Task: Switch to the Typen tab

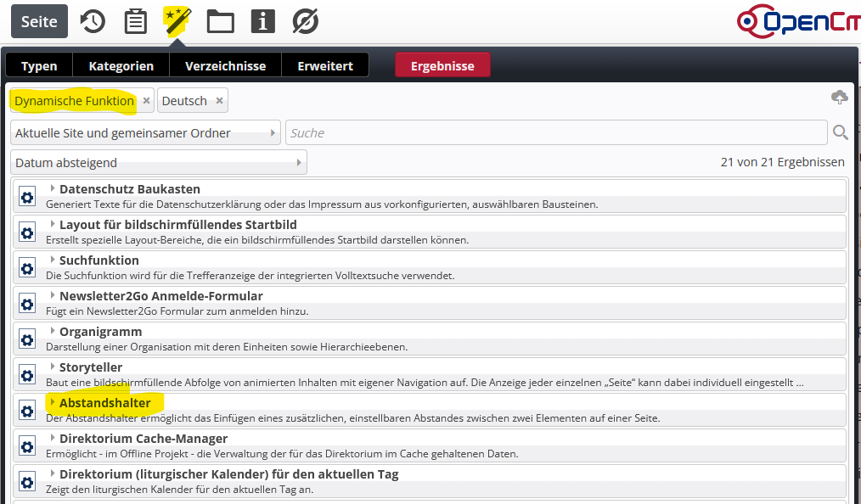Action: tap(39, 66)
